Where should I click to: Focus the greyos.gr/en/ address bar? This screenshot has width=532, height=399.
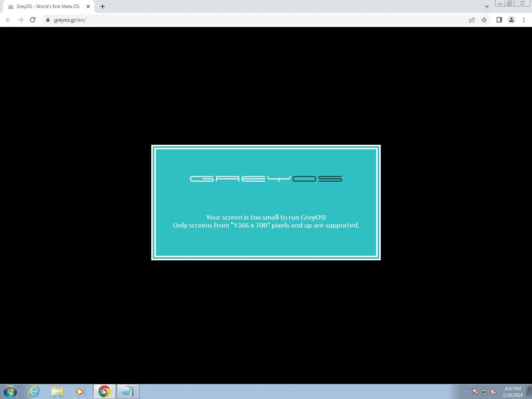tap(255, 20)
